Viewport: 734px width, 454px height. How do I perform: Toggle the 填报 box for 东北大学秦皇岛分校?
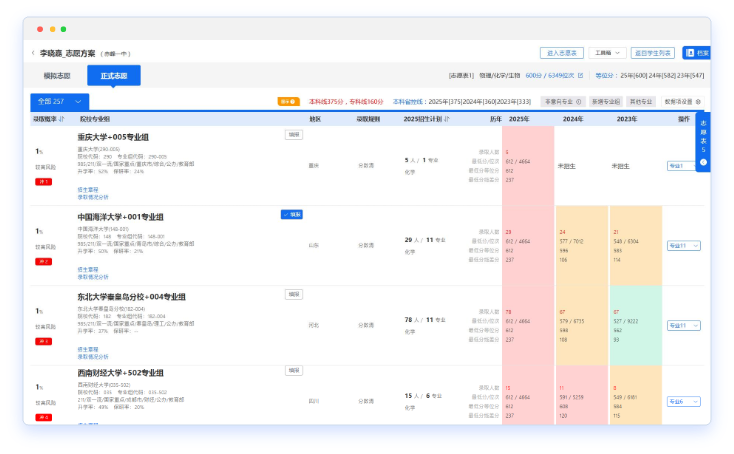click(x=293, y=294)
